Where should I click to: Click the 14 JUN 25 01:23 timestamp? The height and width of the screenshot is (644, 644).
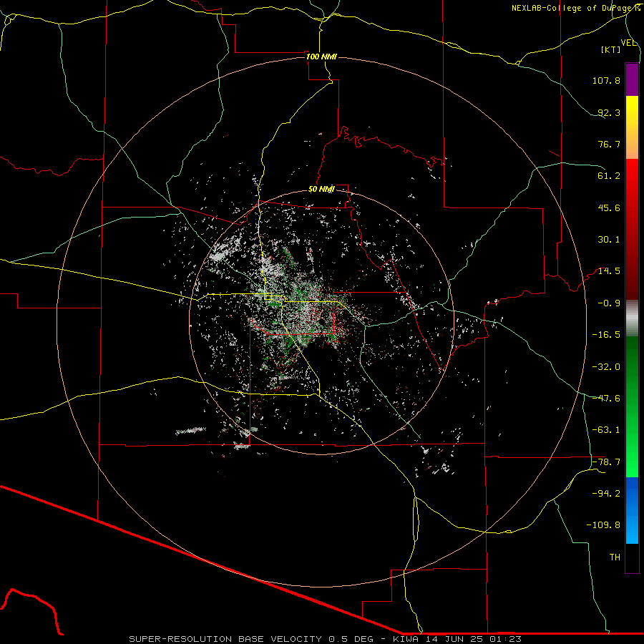[473, 639]
